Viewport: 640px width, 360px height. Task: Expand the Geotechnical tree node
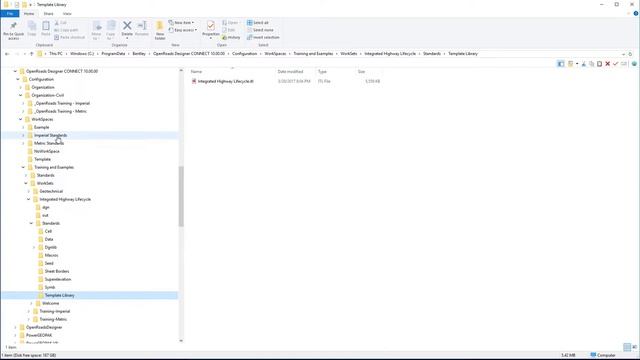tap(29, 191)
